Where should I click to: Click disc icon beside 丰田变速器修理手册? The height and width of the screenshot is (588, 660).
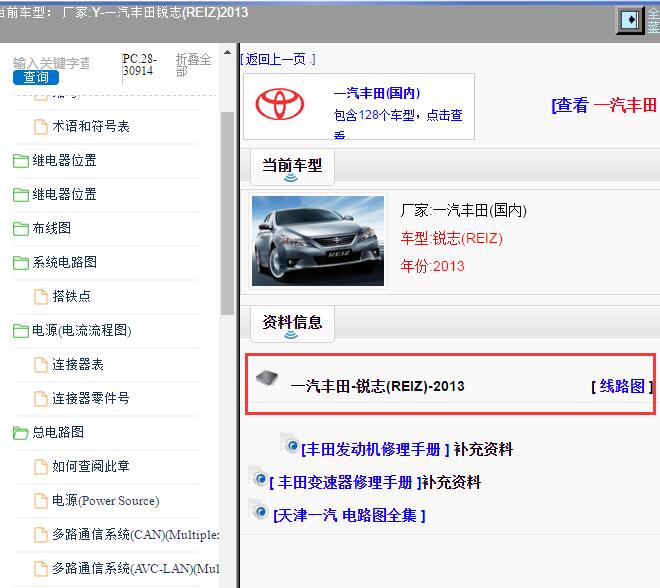(x=259, y=477)
